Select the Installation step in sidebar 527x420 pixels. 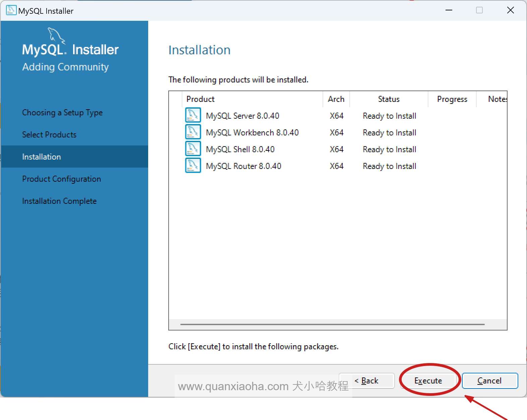(x=74, y=157)
